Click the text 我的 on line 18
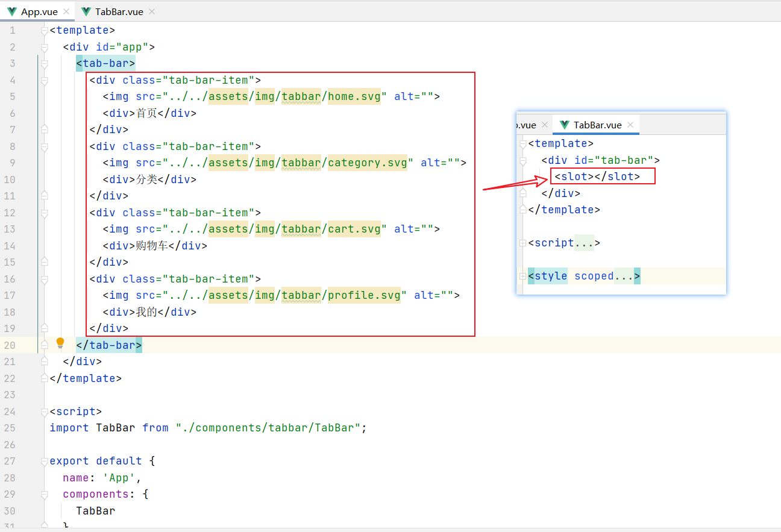 click(146, 312)
